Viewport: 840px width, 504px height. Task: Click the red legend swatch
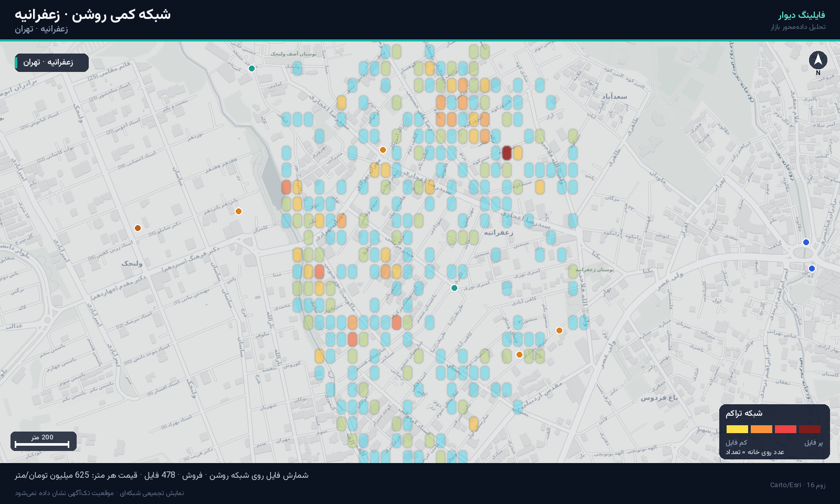(785, 429)
